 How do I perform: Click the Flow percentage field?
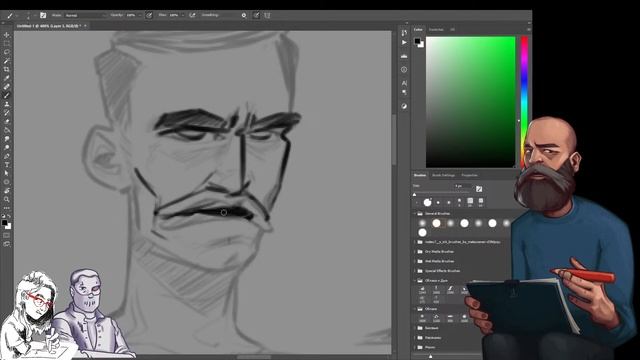click(x=174, y=15)
